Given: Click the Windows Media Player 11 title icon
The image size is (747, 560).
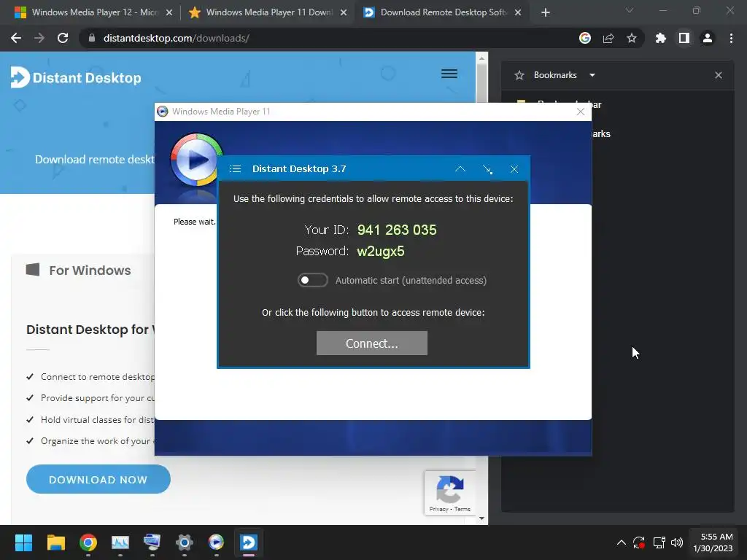Looking at the screenshot, I should point(163,112).
